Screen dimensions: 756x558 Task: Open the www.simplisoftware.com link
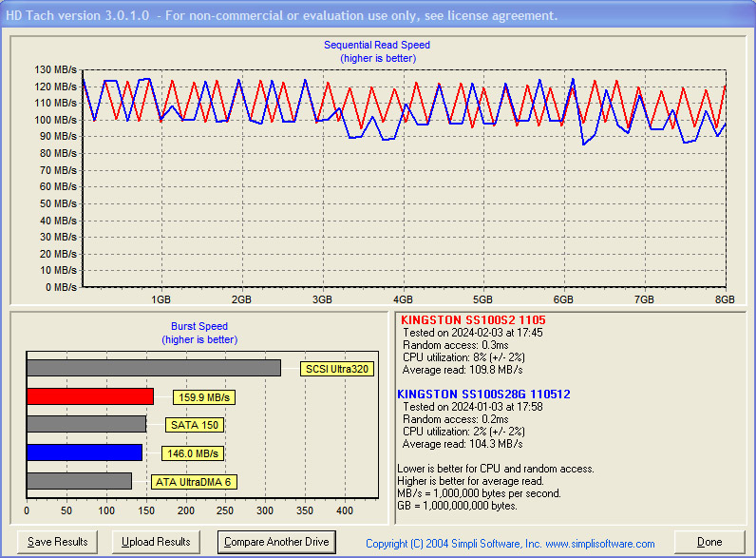point(599,544)
